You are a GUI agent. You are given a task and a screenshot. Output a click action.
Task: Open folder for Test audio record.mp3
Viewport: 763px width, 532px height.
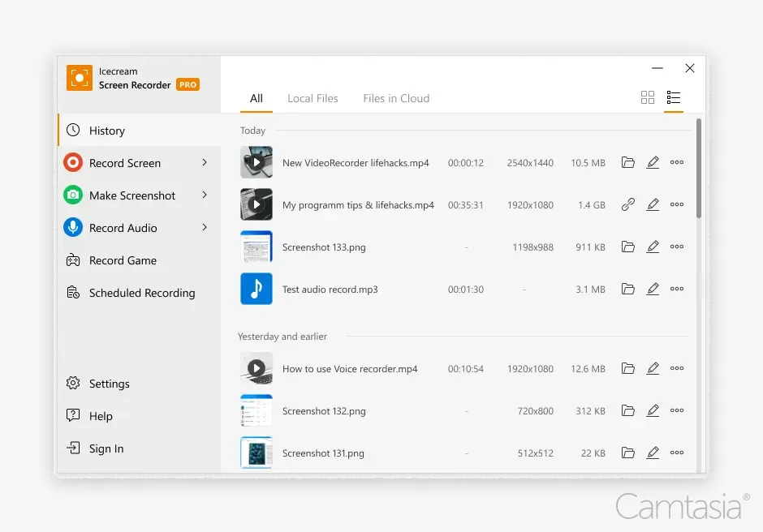coord(627,289)
